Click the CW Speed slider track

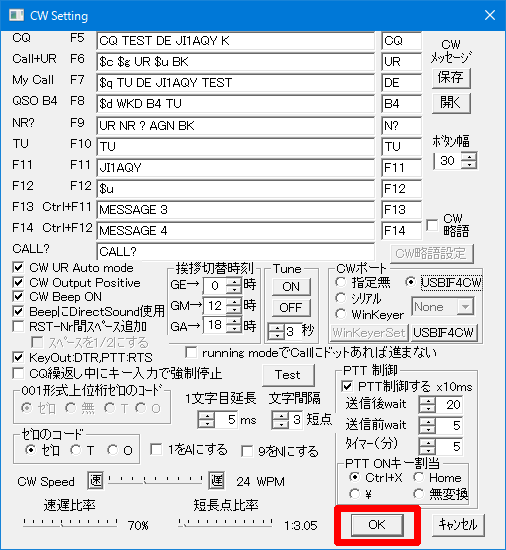(x=155, y=480)
